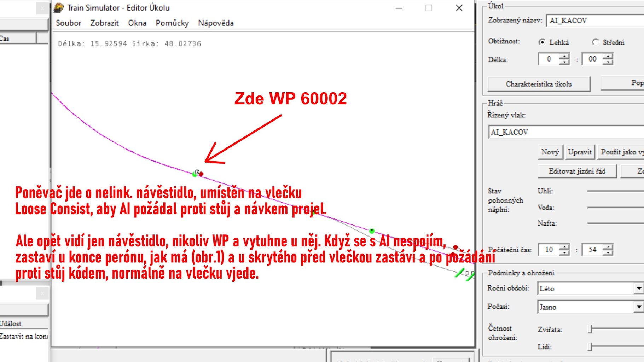Click the Upravit button
Viewport: 644px width, 362px height.
(580, 152)
